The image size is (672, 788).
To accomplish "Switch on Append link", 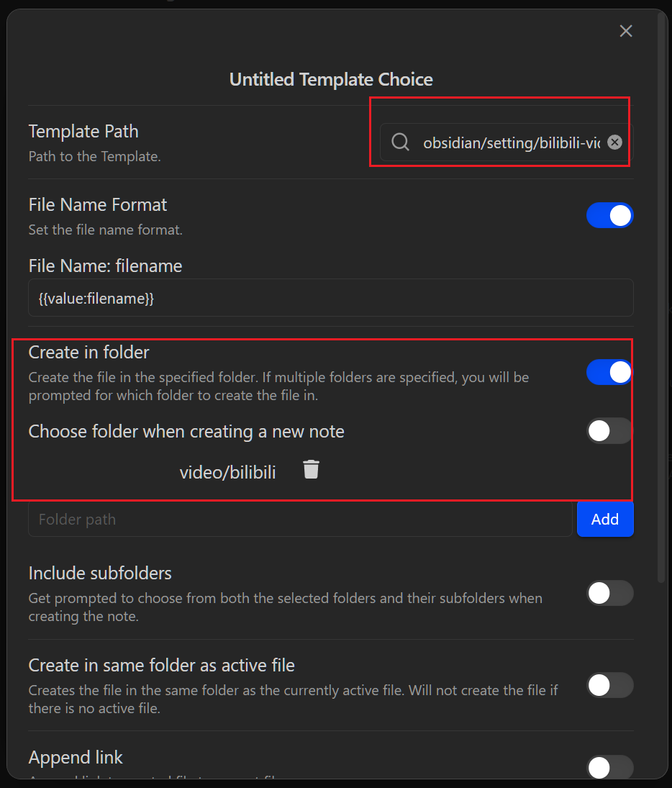I will (609, 768).
